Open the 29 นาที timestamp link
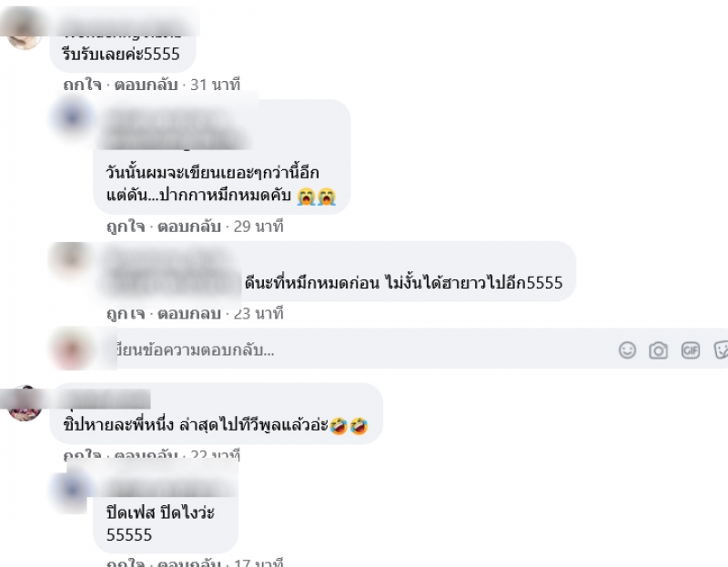The height and width of the screenshot is (567, 728). (x=258, y=227)
